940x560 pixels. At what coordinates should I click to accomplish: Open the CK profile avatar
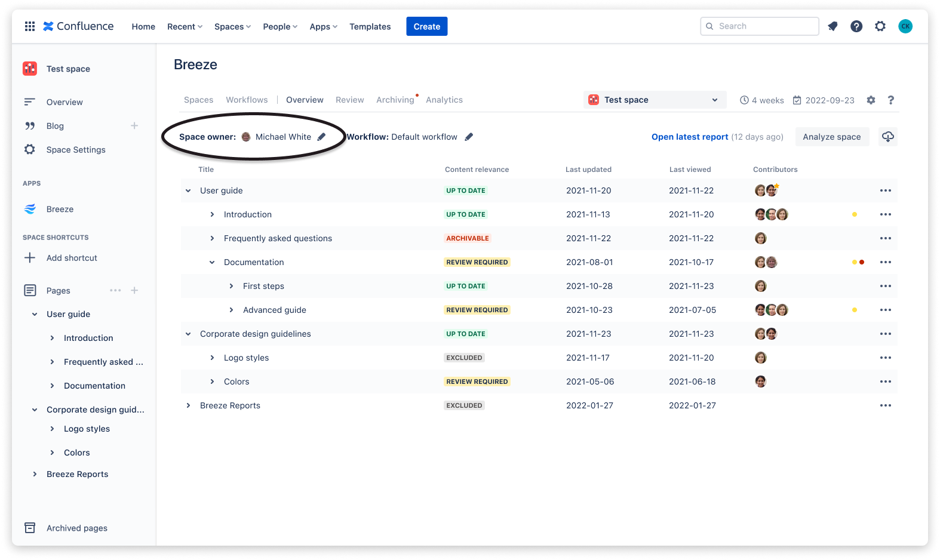click(905, 26)
